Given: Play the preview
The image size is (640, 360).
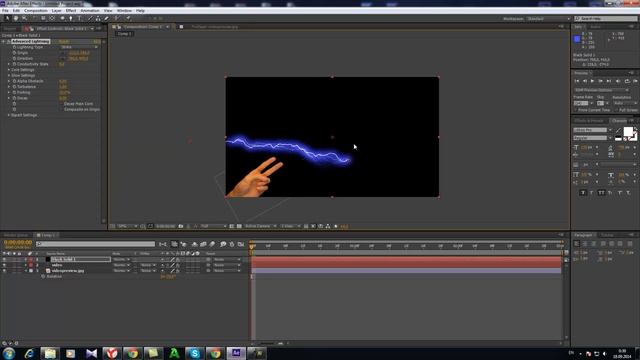Looking at the screenshot, I should tap(593, 81).
